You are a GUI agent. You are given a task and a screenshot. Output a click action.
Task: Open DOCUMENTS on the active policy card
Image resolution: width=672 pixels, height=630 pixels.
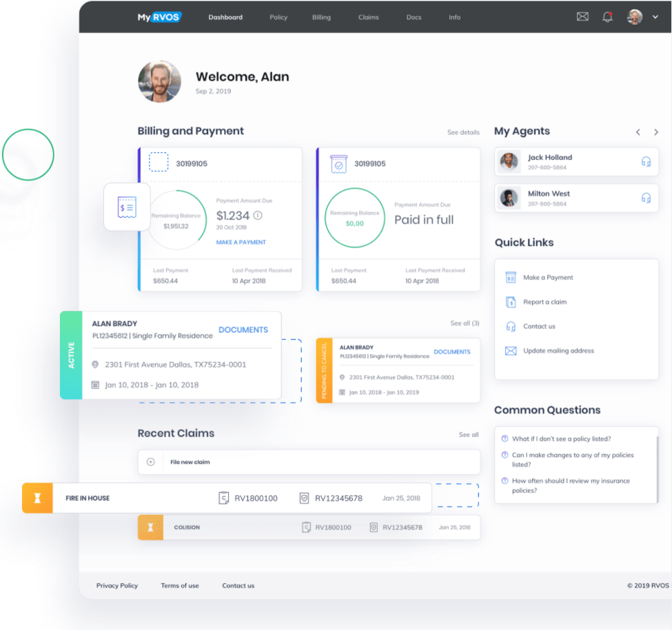[243, 330]
